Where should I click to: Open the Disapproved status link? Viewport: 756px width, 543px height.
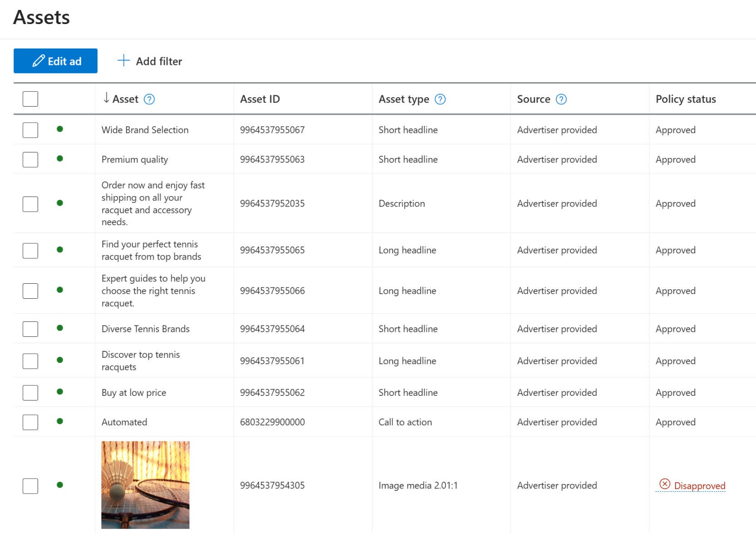699,485
